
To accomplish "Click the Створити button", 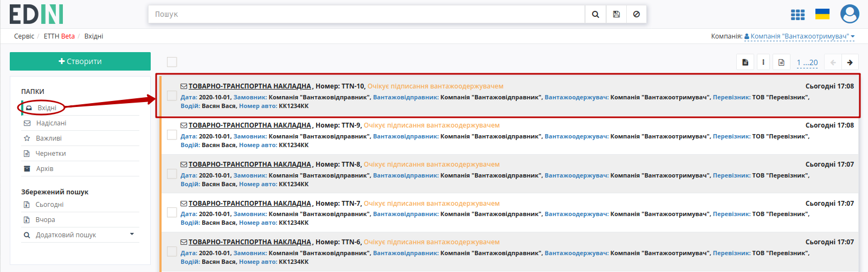I will coord(80,61).
